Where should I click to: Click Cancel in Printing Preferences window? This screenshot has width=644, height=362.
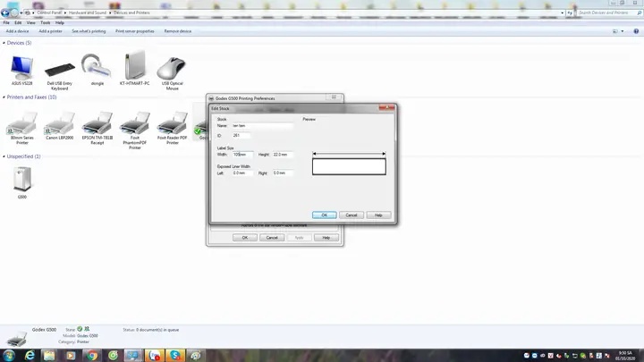coord(272,238)
